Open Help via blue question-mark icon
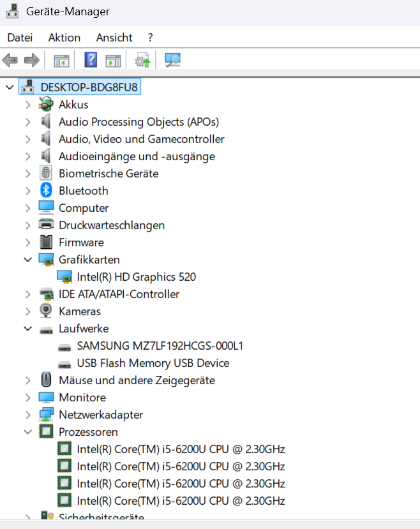420x529 pixels. [91, 60]
